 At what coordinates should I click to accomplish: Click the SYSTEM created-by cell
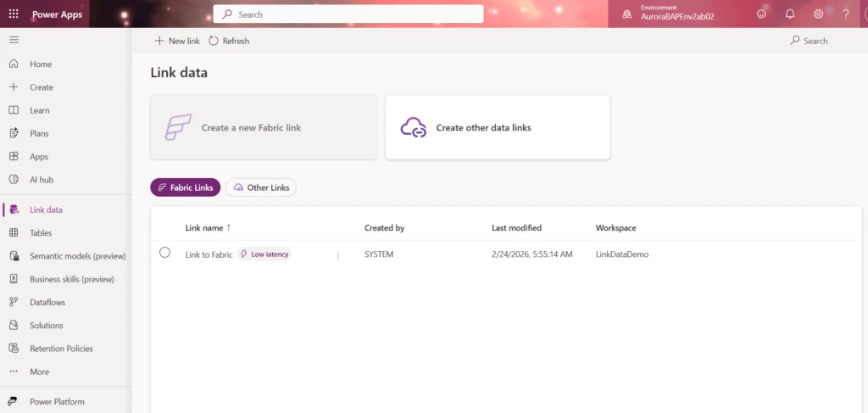click(379, 254)
